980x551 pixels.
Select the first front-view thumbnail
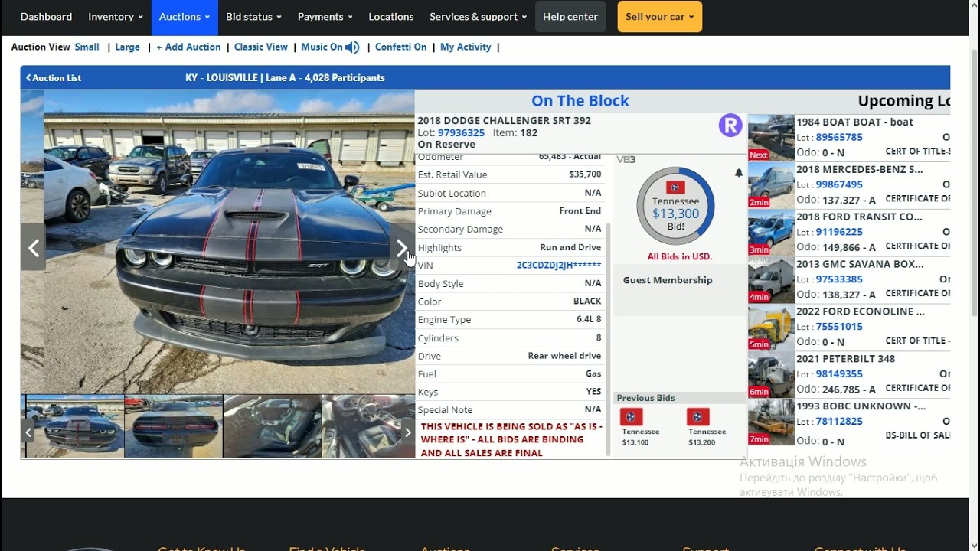click(75, 427)
